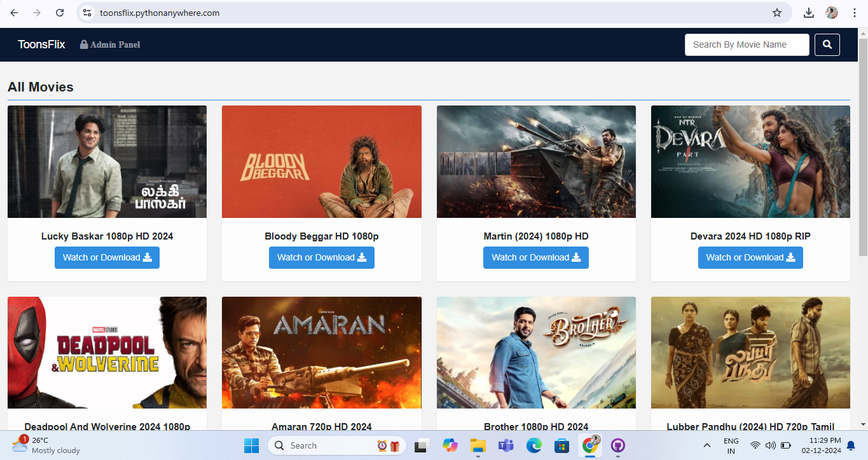Open the ENG language selector
868x460 pixels.
(731, 445)
